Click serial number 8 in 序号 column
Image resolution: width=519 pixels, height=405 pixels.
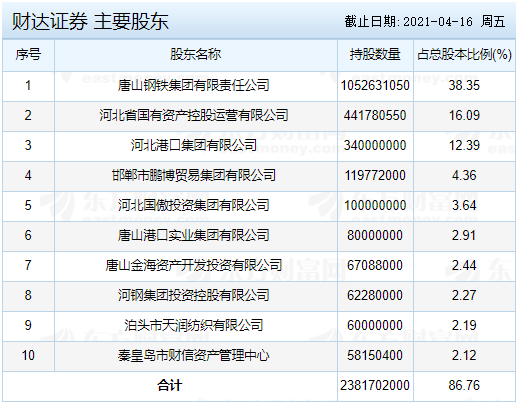pyautogui.click(x=28, y=295)
